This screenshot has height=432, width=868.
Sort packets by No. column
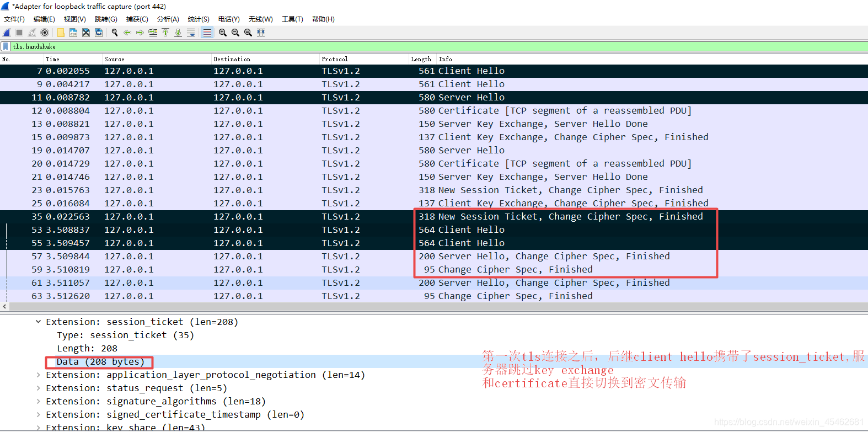tap(22, 59)
